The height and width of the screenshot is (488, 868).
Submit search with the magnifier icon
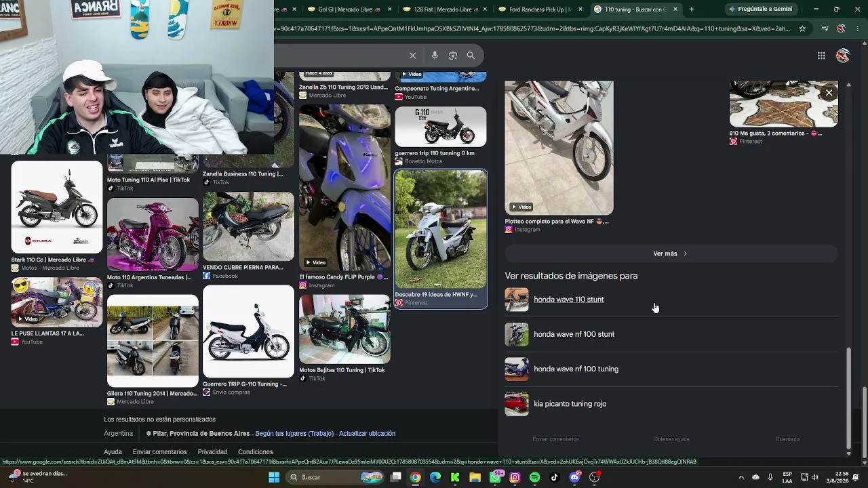pos(471,56)
